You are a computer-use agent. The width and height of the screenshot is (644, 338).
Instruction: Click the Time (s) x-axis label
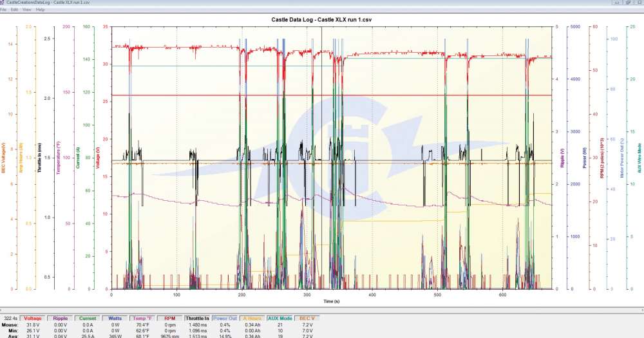coord(332,301)
